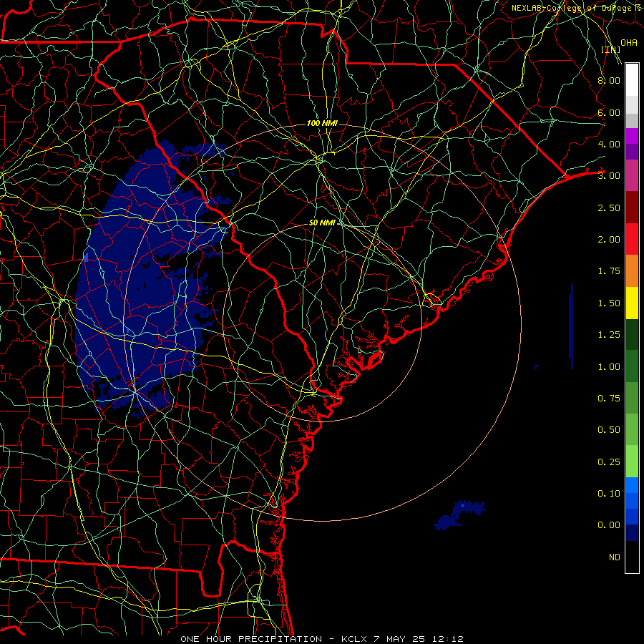Click the 0.10 legend value

point(609,494)
